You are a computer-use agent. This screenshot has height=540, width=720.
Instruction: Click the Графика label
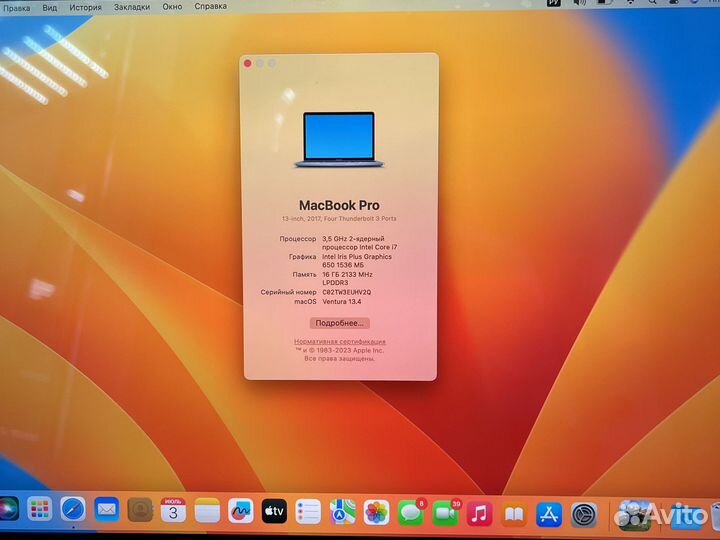303,257
